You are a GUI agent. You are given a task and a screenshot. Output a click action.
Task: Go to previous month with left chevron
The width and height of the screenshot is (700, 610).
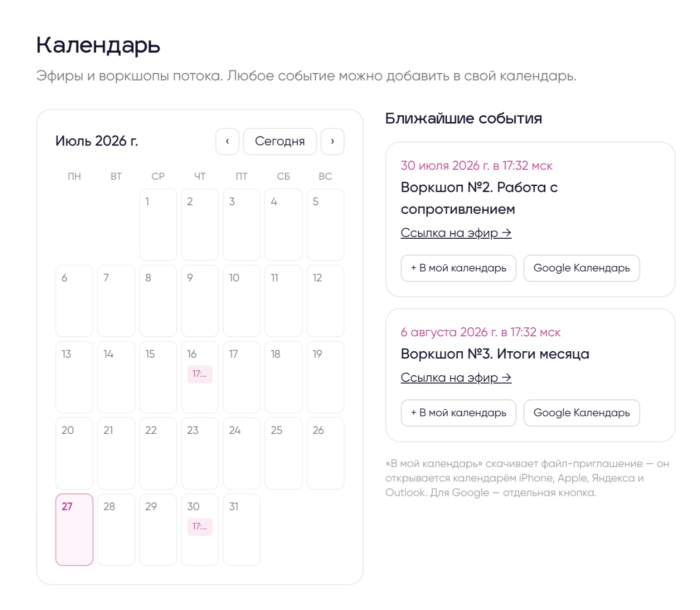(x=227, y=142)
